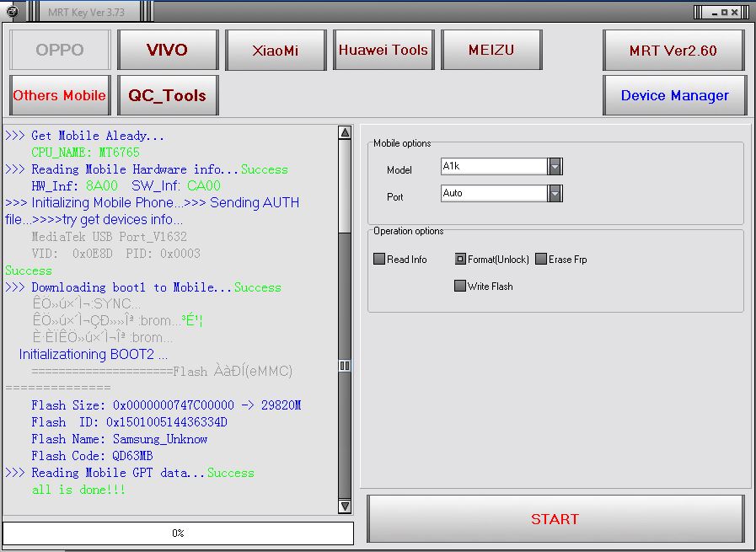Click the Get Mobile Aleady log line

pos(85,136)
